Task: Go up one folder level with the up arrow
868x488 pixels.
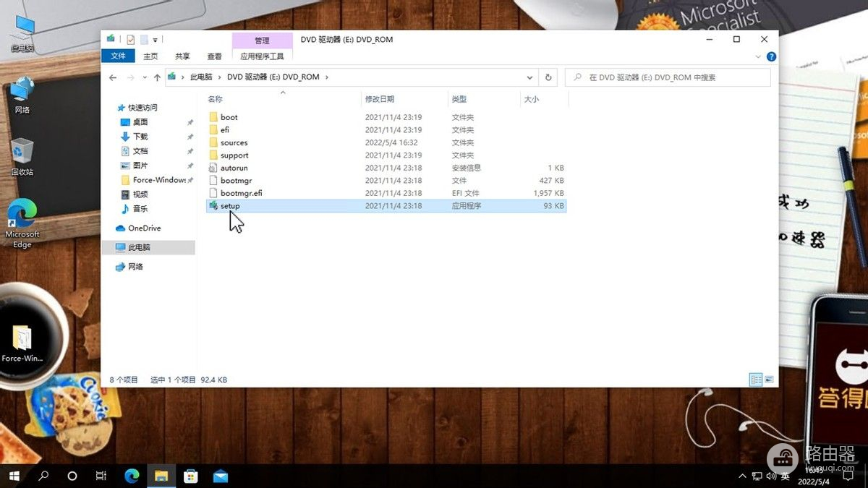Action: pos(156,77)
